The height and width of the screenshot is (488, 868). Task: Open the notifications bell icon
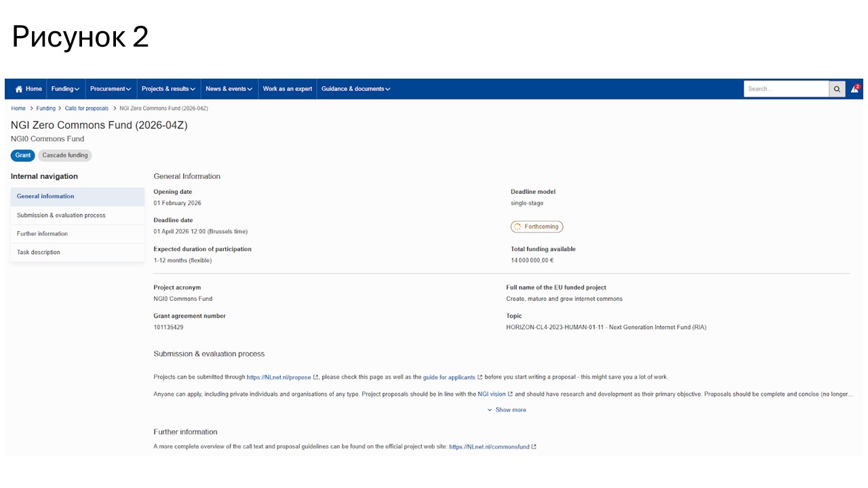pos(854,89)
